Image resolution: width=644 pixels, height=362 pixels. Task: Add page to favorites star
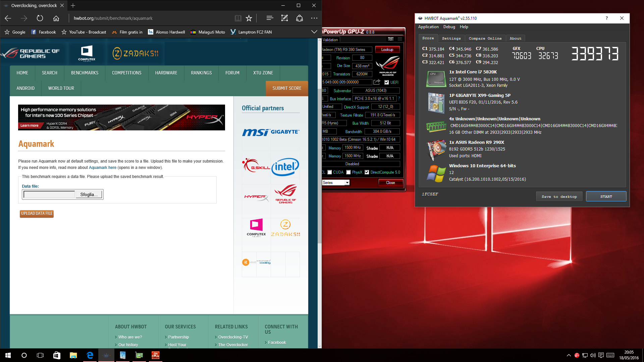pyautogui.click(x=249, y=18)
